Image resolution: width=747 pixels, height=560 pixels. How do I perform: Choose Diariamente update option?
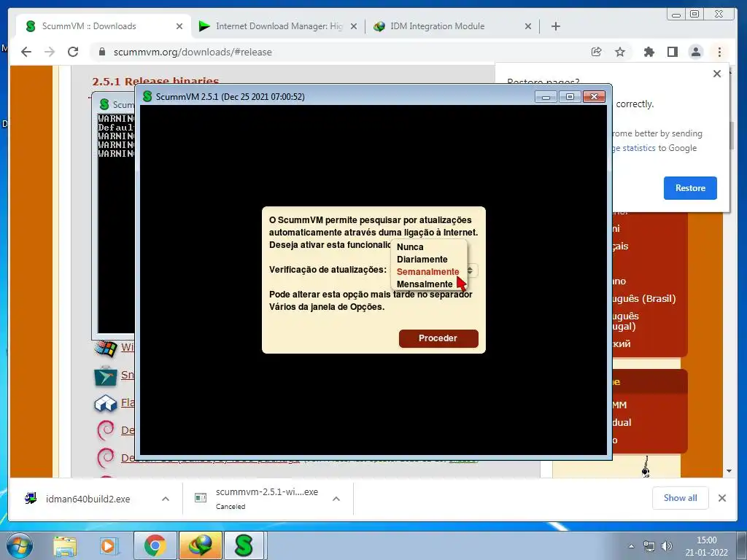(422, 259)
